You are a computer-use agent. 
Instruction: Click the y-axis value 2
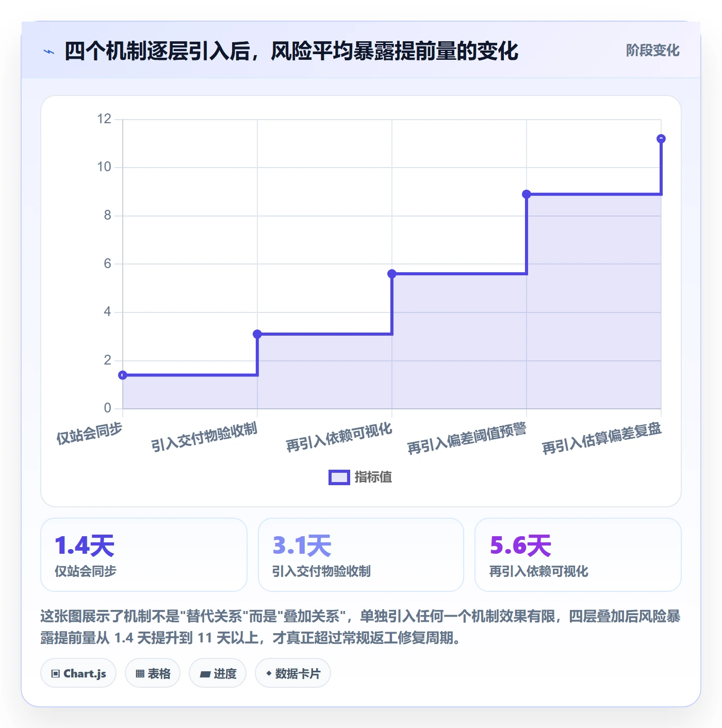coord(107,360)
